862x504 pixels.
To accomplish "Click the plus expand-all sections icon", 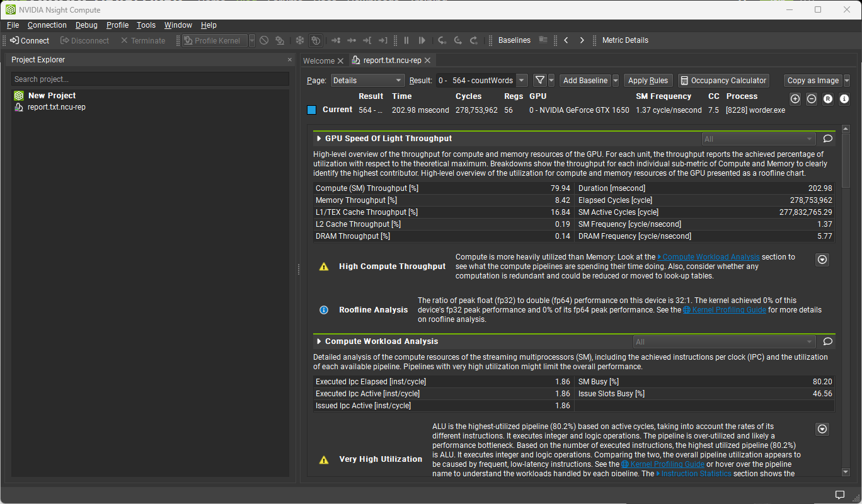I will pyautogui.click(x=795, y=99).
